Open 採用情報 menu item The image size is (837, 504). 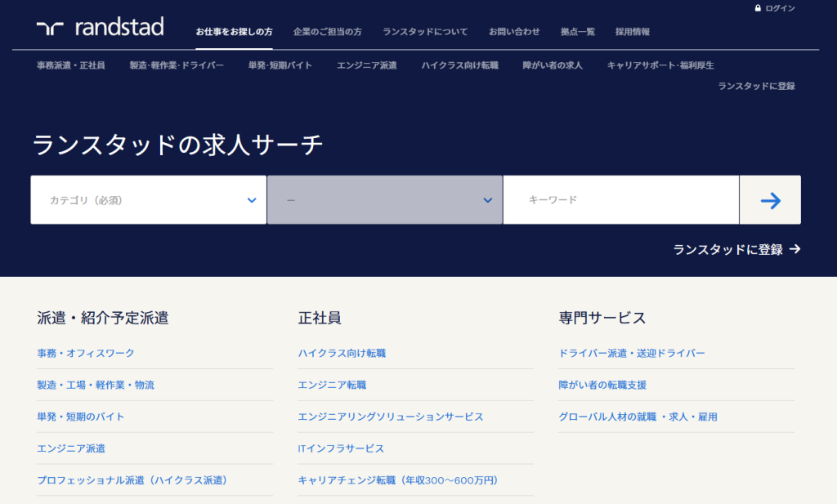coord(633,32)
